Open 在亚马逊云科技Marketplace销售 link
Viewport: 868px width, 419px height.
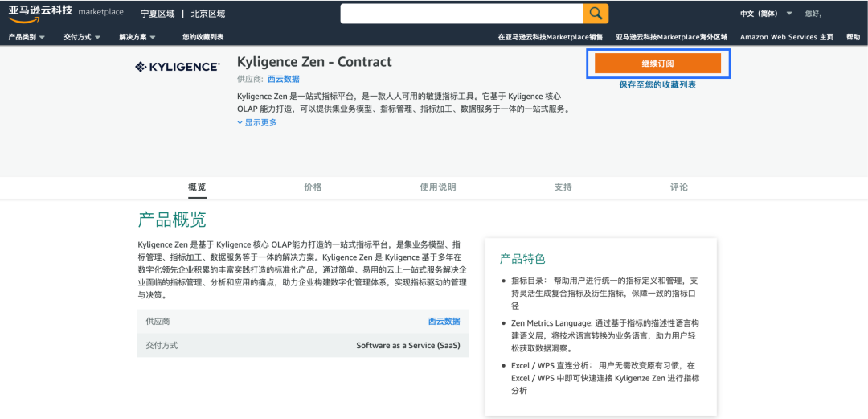[551, 37]
